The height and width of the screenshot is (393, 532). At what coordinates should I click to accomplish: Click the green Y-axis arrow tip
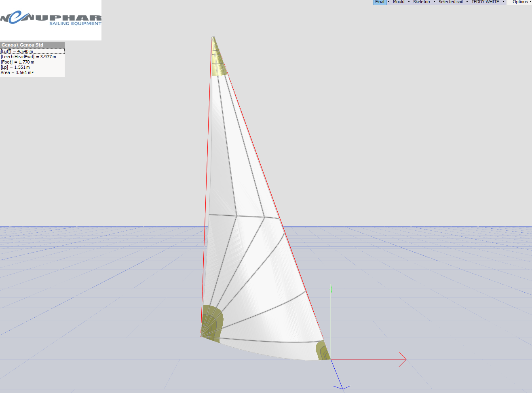tap(331, 287)
